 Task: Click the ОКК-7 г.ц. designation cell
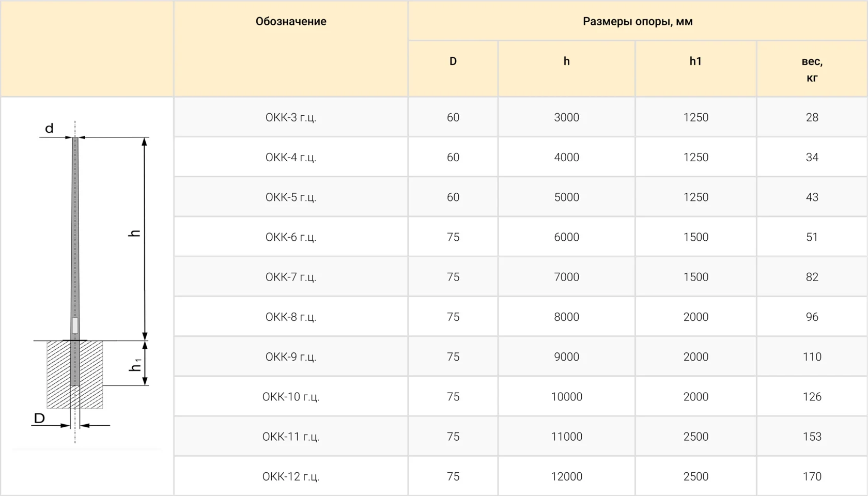pos(291,277)
